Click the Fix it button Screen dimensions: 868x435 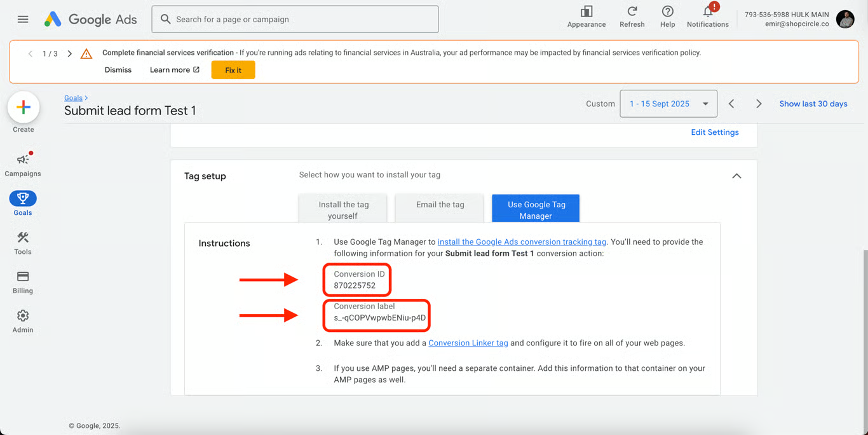pos(233,70)
